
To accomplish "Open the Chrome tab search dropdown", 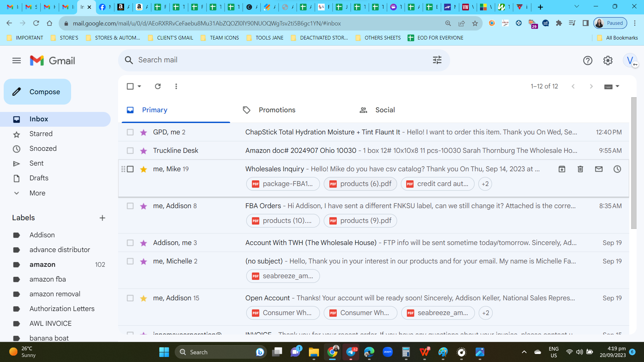I will coord(577,6).
